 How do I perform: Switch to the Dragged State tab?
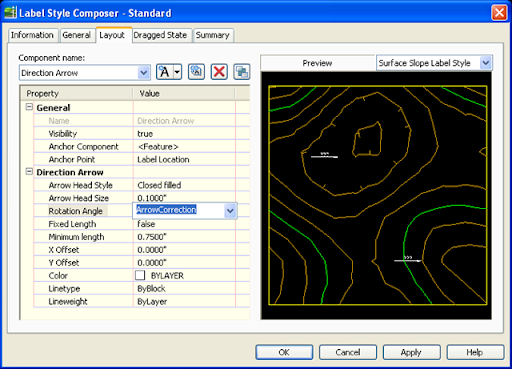[x=160, y=35]
